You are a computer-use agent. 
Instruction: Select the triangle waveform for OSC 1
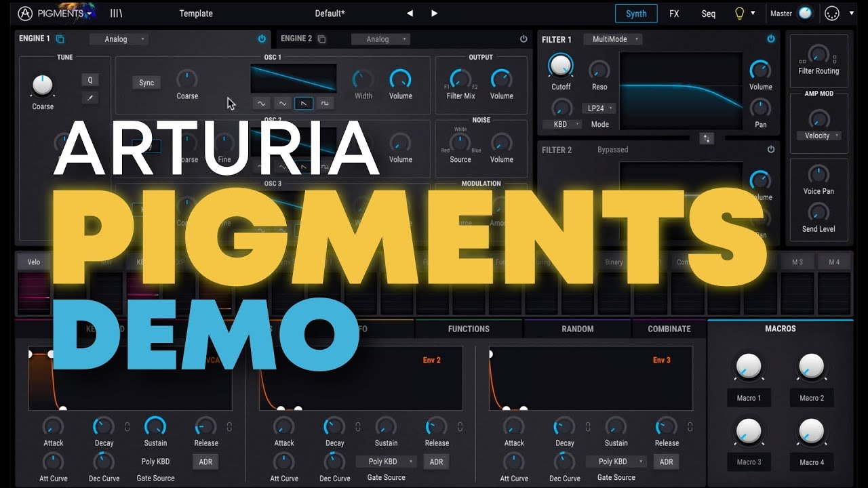pyautogui.click(x=281, y=103)
